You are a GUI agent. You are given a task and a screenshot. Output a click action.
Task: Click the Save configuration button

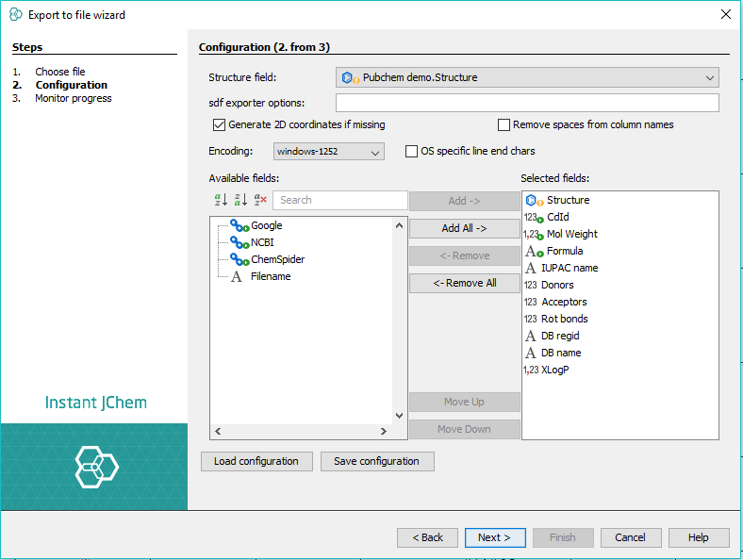click(x=377, y=461)
